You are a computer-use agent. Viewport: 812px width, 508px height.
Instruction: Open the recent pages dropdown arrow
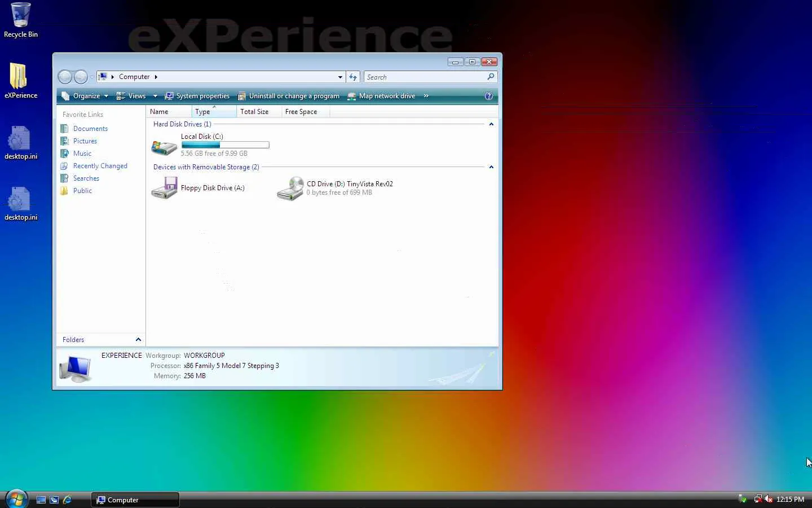pos(92,77)
